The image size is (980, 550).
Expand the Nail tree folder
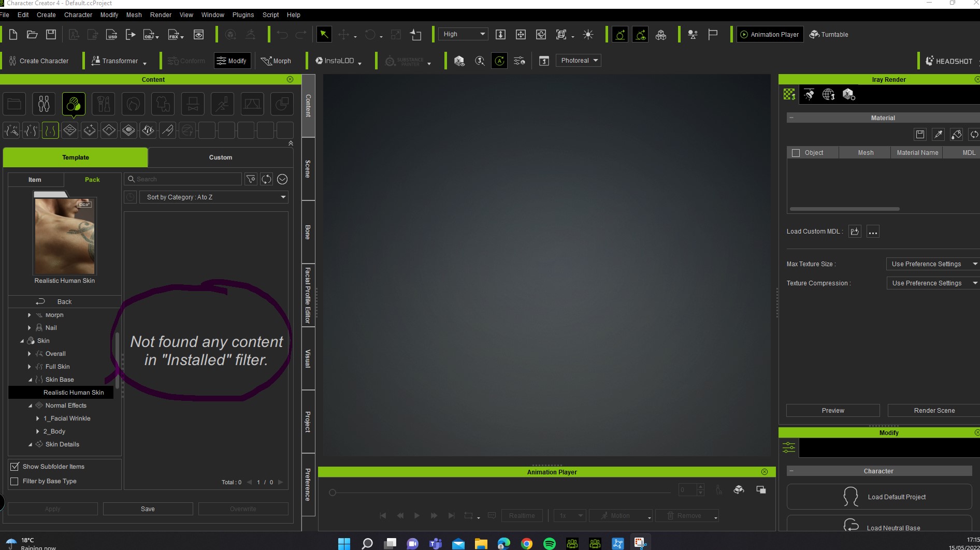[x=29, y=328]
